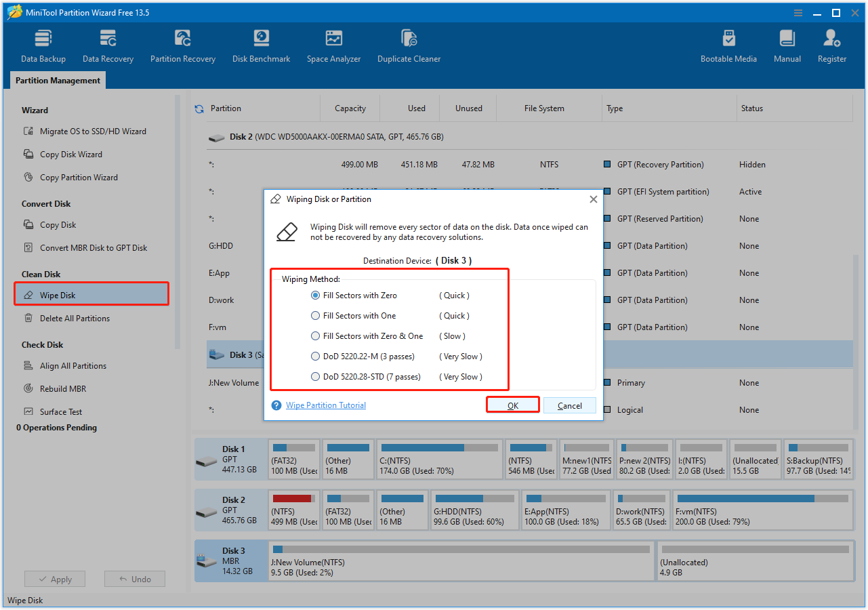Viewport: 868px width, 610px height.
Task: Open the Disk Benchmark tool
Action: [261, 44]
